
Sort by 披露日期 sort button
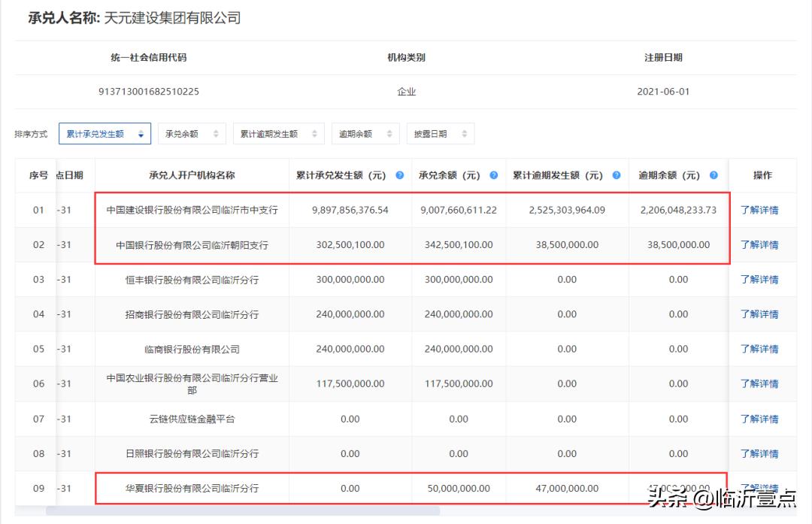click(x=441, y=134)
